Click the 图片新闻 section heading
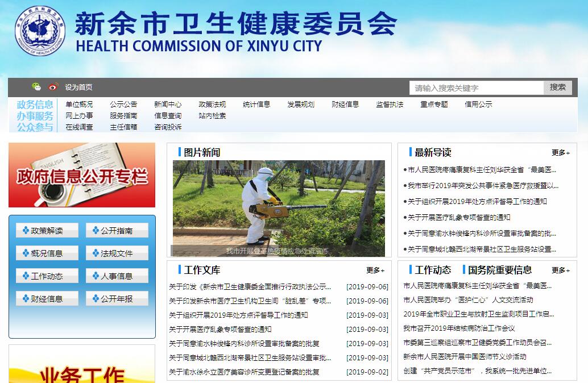 202,152
